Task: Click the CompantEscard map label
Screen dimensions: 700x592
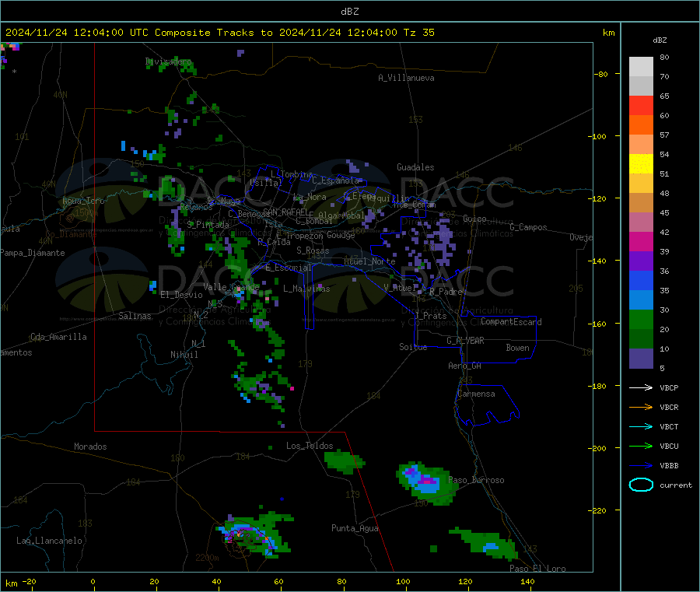Action: [x=511, y=322]
